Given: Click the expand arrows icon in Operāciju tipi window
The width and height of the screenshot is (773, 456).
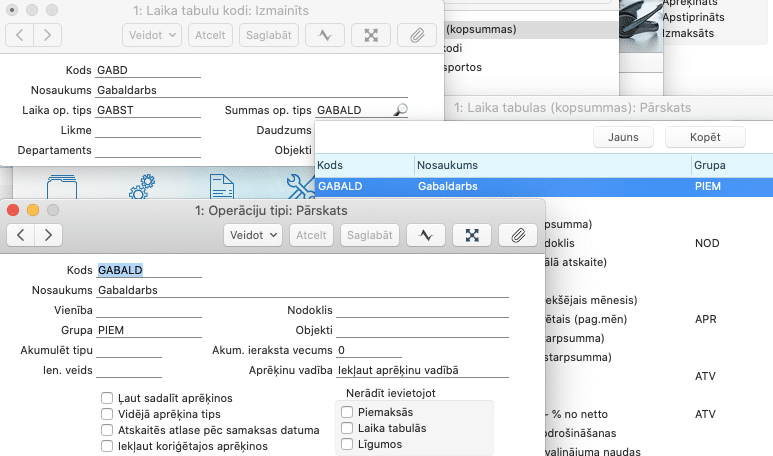Looking at the screenshot, I should [x=472, y=235].
